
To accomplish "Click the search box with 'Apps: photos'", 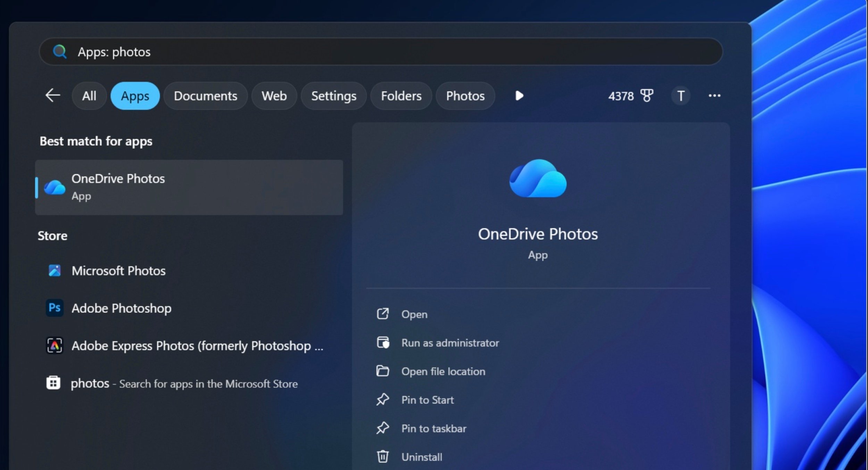I will pyautogui.click(x=381, y=52).
